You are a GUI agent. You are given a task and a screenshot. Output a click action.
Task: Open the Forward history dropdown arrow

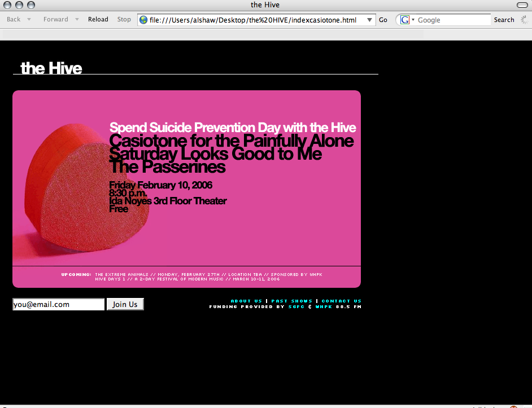point(77,20)
